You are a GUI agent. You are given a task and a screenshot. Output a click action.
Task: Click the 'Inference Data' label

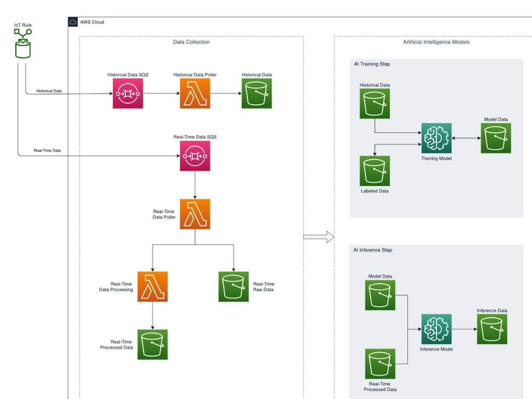point(492,311)
